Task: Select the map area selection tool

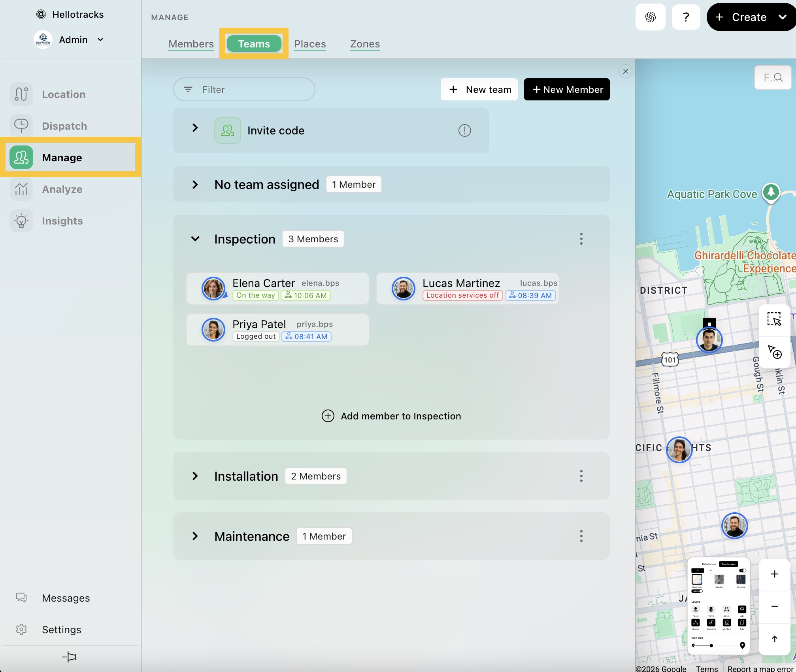Action: (774, 319)
